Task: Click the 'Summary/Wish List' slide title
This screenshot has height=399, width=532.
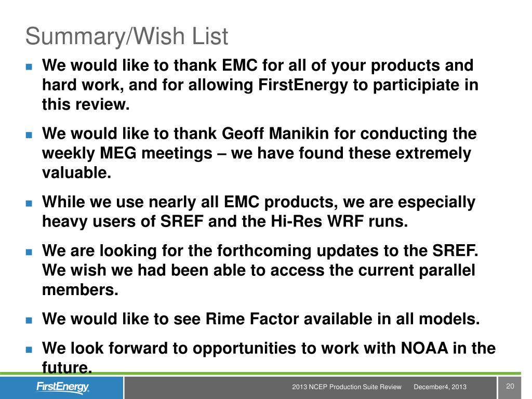Action: [x=127, y=36]
